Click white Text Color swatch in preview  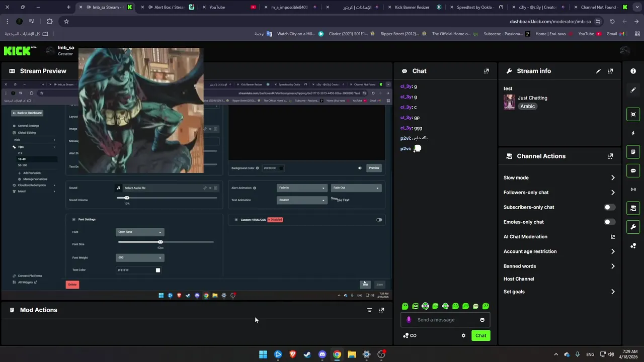click(x=158, y=270)
